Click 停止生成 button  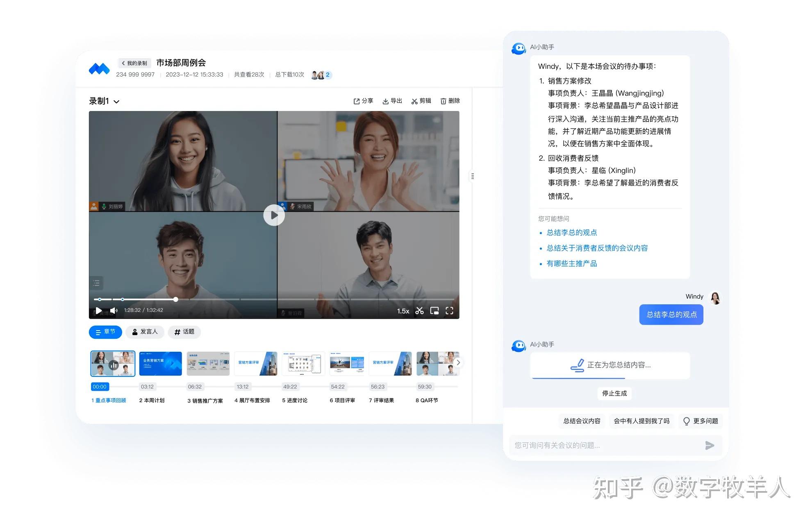click(614, 394)
